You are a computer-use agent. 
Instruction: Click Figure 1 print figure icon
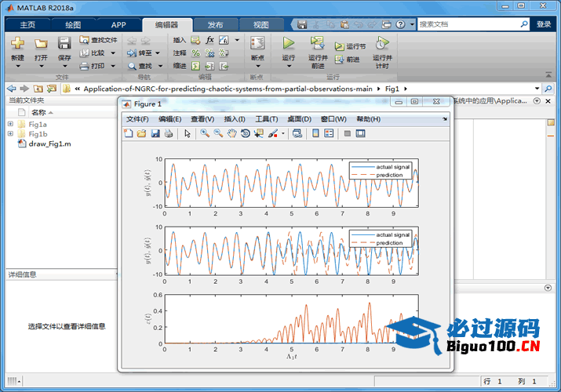click(169, 133)
